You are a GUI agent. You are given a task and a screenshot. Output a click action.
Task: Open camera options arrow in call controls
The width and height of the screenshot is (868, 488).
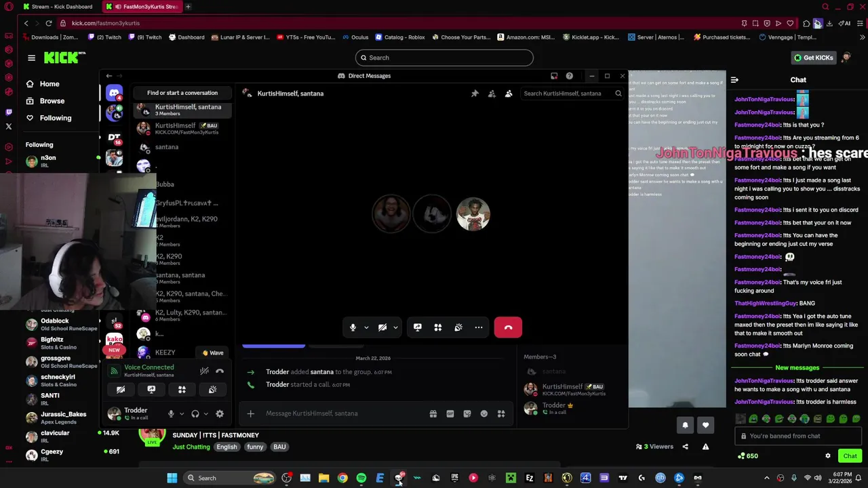click(395, 327)
